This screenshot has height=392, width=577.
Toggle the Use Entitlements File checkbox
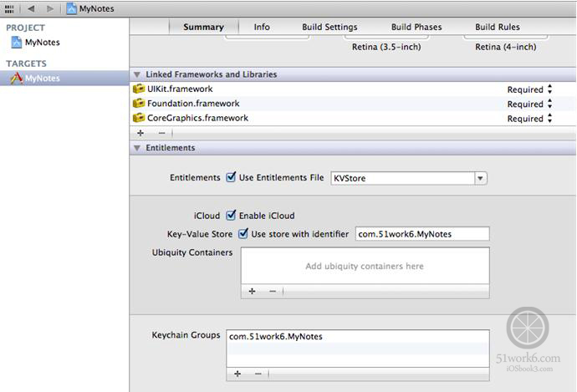coord(231,177)
